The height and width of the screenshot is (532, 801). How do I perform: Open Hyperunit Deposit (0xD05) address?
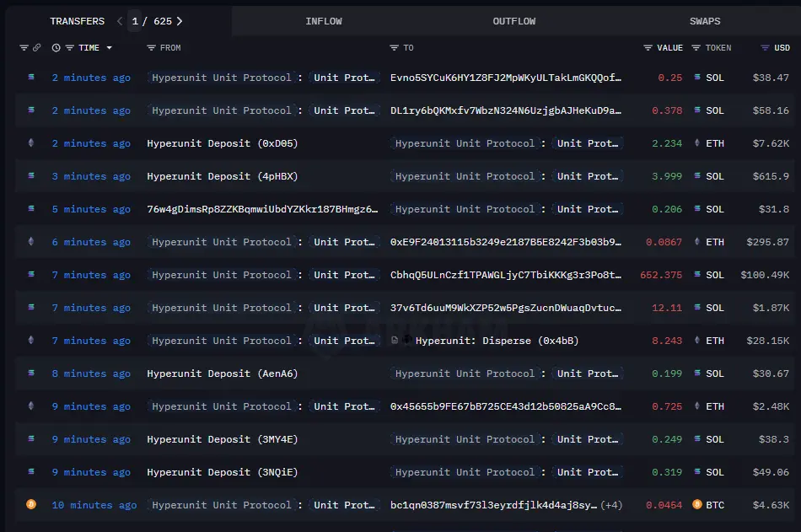(223, 143)
